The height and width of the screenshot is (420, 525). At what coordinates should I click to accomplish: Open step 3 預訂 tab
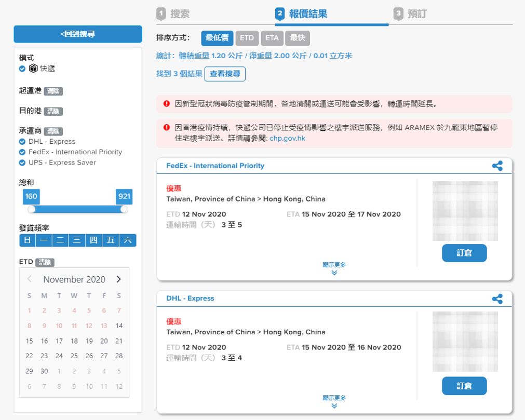(410, 13)
